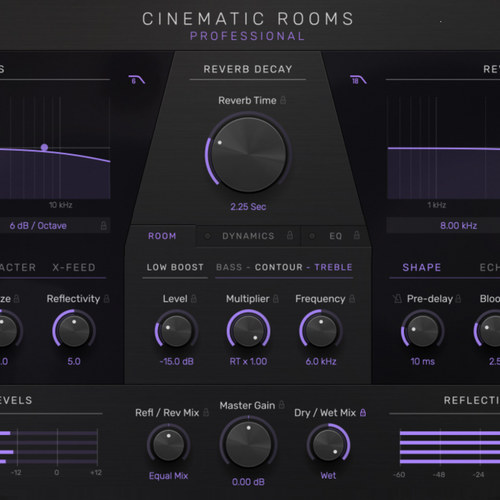
Task: Toggle the lock beside Frequency
Action: (x=352, y=298)
